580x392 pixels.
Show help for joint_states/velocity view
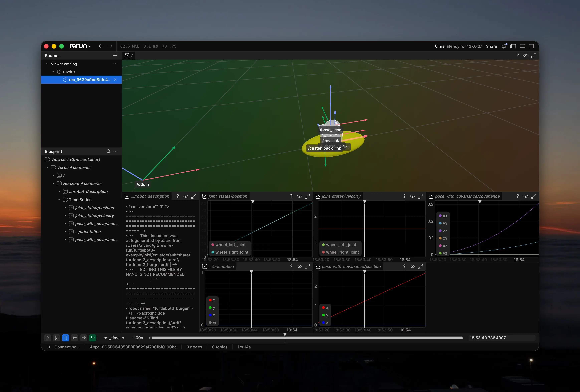pyautogui.click(x=404, y=196)
